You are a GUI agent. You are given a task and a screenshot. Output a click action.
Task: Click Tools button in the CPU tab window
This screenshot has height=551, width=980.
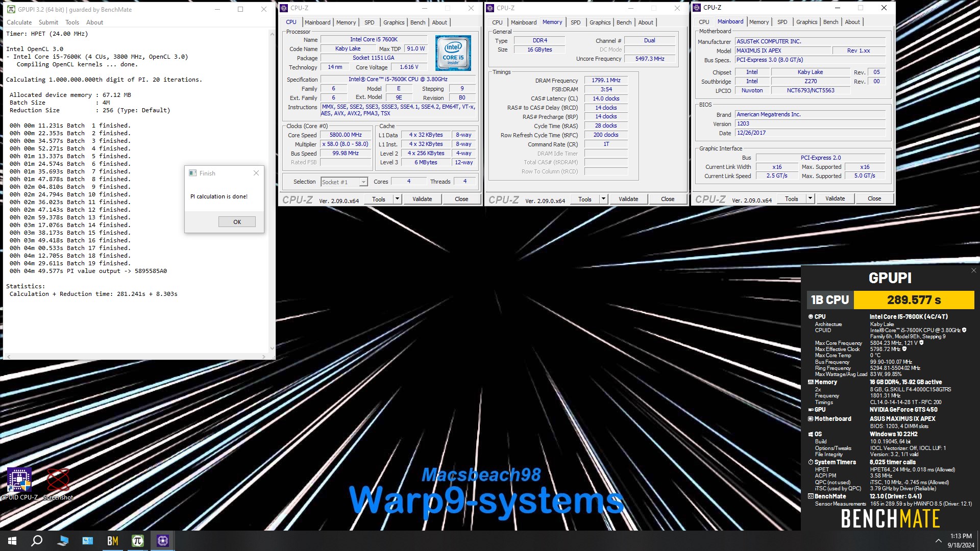pos(379,199)
